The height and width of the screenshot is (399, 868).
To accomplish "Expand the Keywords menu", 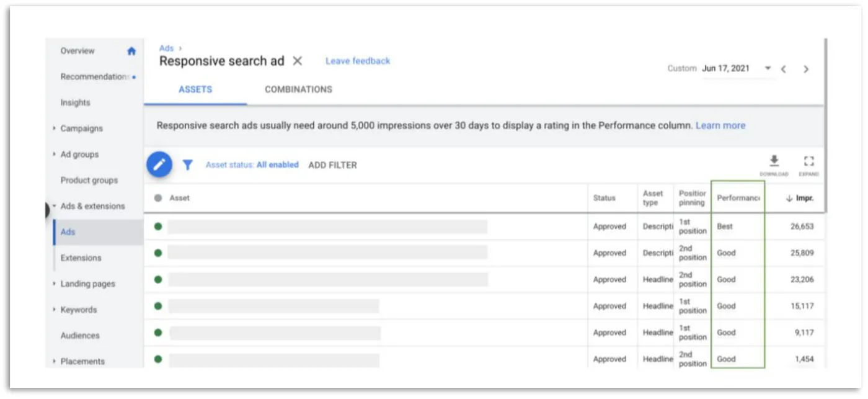I will [x=55, y=310].
